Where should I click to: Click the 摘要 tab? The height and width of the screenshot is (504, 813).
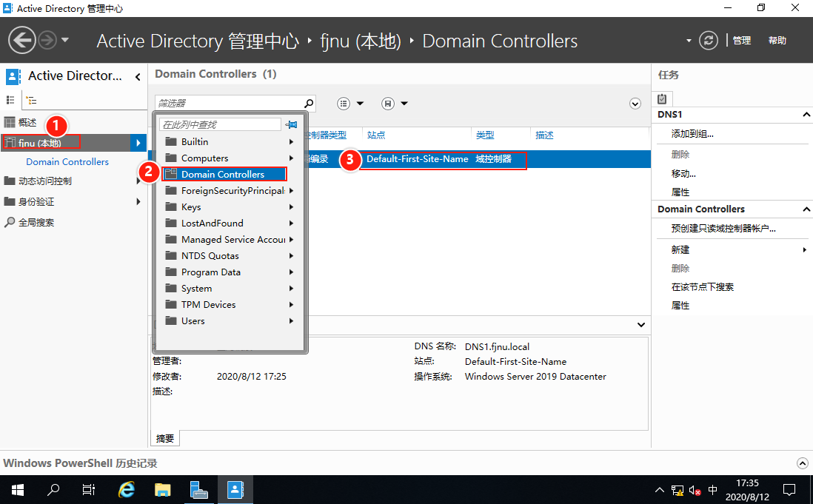point(165,438)
